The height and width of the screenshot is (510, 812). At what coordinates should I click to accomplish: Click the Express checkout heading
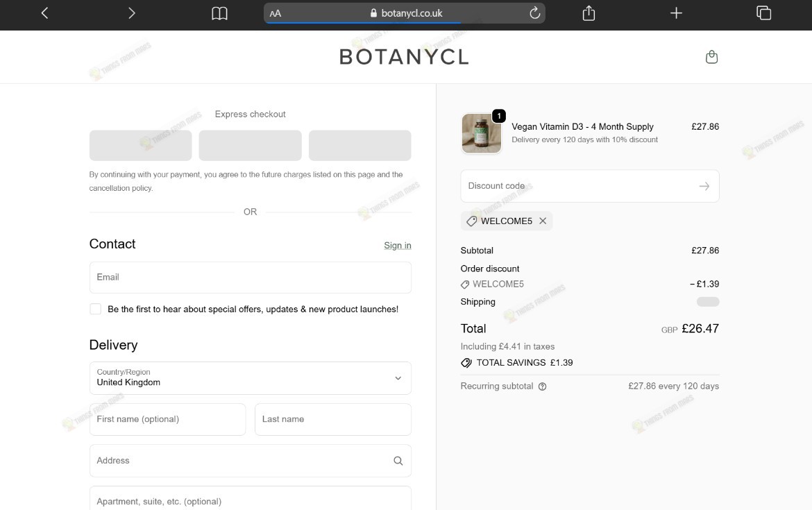(x=250, y=114)
